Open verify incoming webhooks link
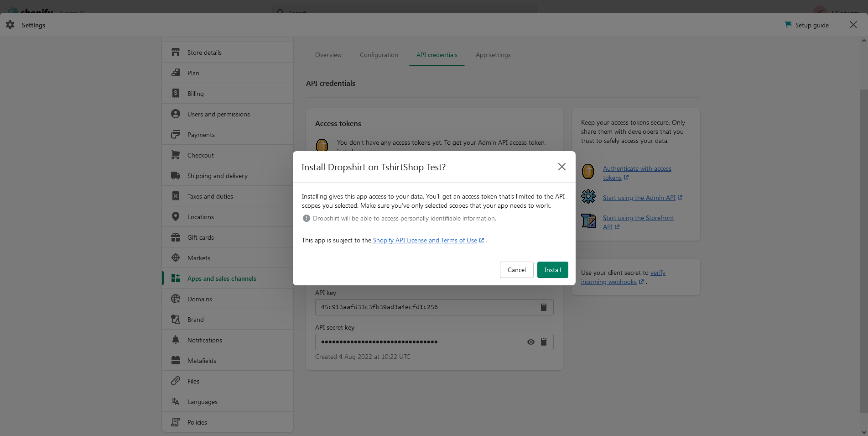The height and width of the screenshot is (436, 868). point(623,277)
